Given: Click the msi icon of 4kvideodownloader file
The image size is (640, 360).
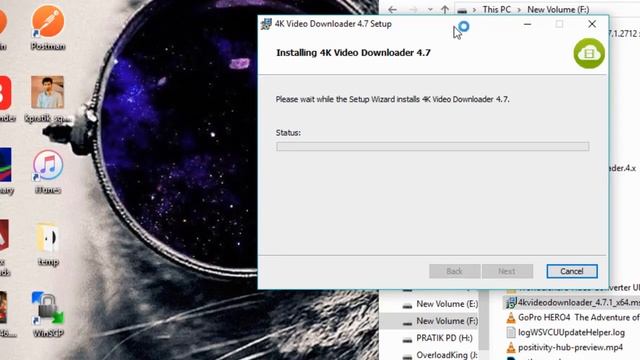Looking at the screenshot, I should pos(511,303).
